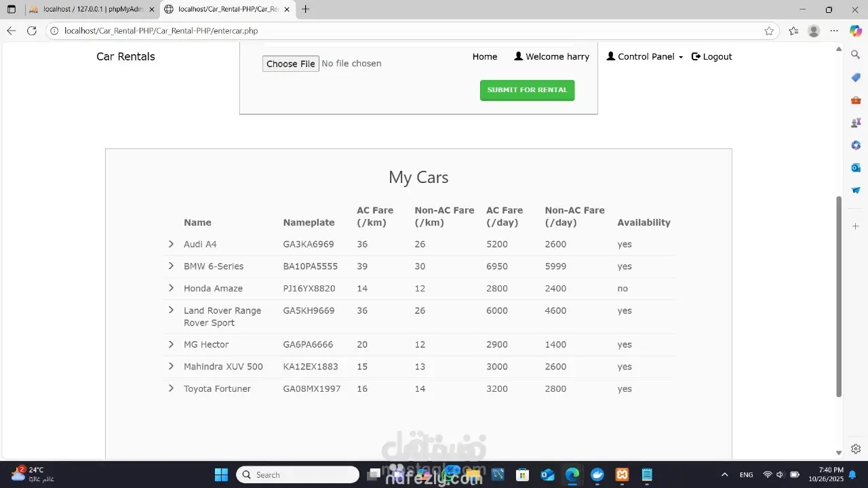Screen dimensions: 868x488
Task: Expand the Toyota Fortuner row
Action: (171, 388)
